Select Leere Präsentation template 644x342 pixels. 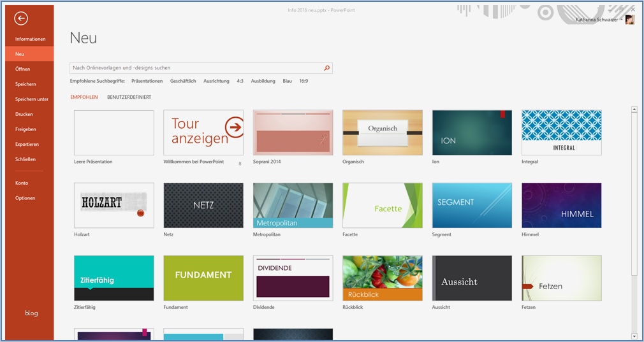[113, 132]
